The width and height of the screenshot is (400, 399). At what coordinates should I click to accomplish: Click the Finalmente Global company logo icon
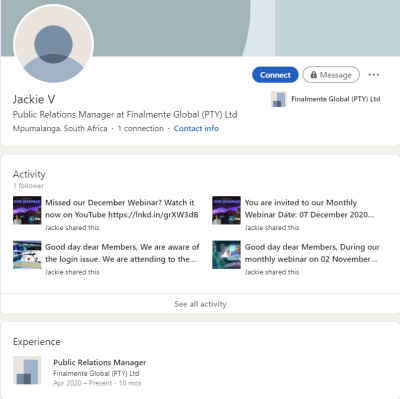pyautogui.click(x=279, y=99)
